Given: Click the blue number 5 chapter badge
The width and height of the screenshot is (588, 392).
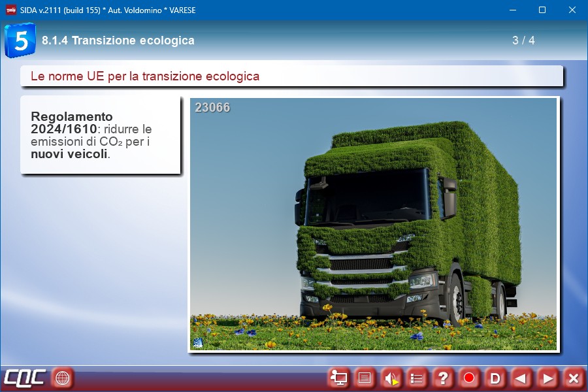Looking at the screenshot, I should click(x=20, y=41).
